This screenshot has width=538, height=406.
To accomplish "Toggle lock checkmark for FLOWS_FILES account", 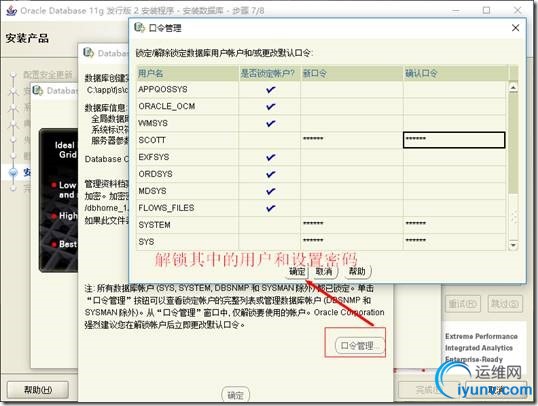I will tap(270, 208).
